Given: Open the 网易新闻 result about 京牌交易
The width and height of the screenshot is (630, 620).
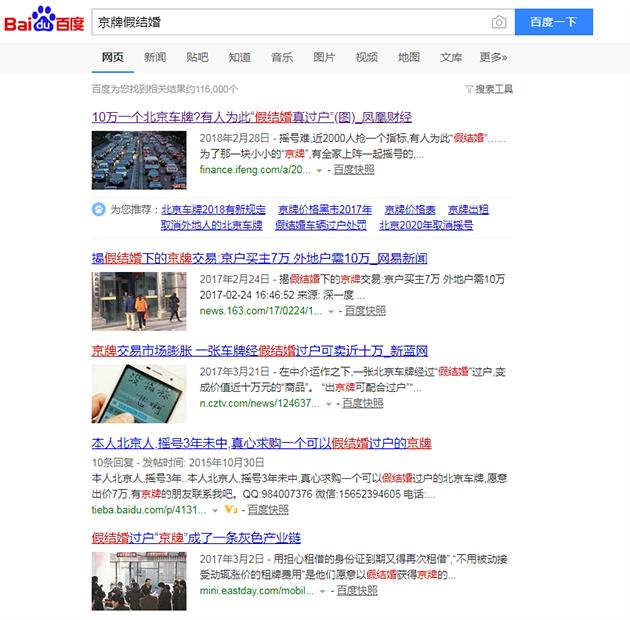Looking at the screenshot, I should tap(260, 258).
